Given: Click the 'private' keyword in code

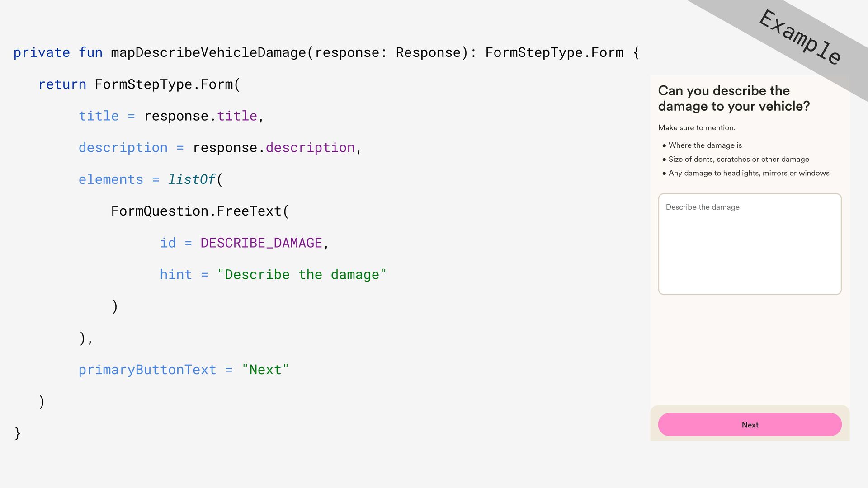Looking at the screenshot, I should tap(42, 53).
